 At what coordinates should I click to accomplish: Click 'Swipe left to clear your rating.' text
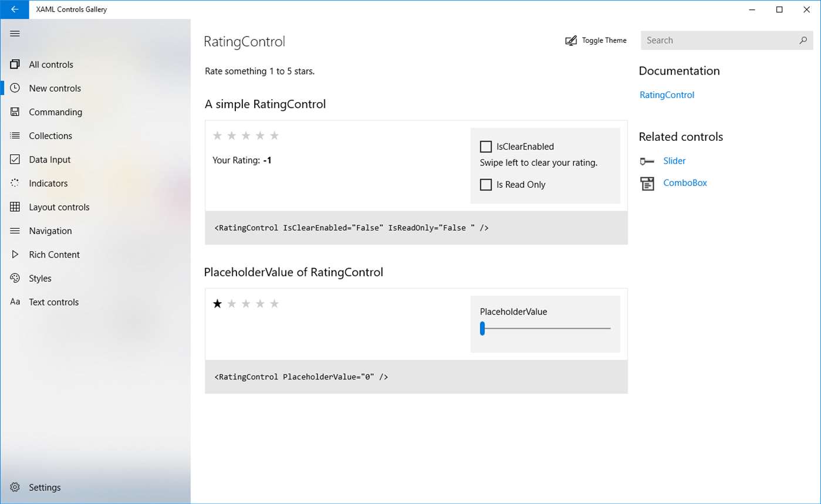point(539,163)
